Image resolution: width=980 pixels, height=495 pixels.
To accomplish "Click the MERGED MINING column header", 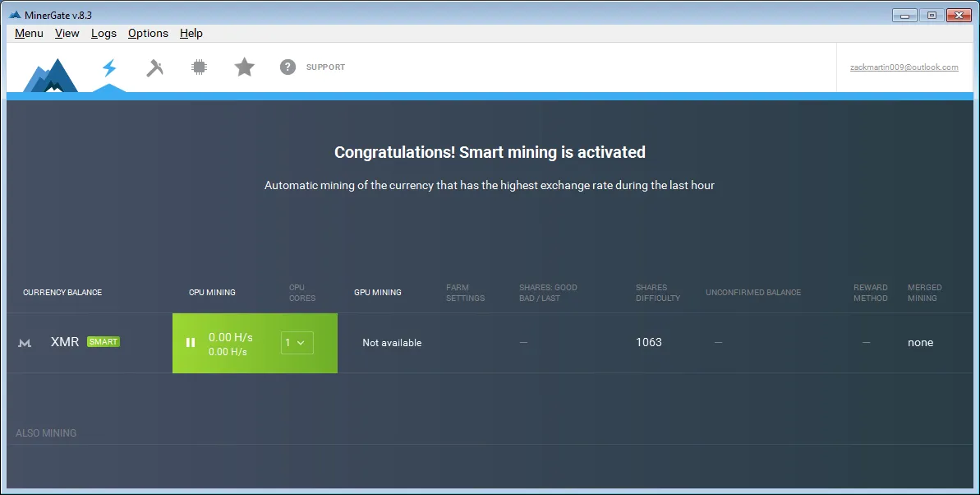I will (925, 293).
